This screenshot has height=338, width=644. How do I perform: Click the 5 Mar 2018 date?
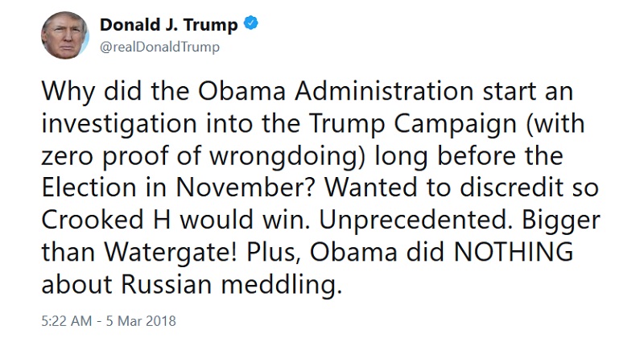[x=141, y=321]
